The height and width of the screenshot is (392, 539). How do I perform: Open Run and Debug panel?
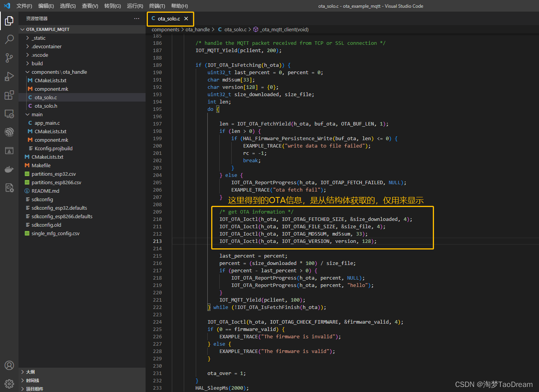9,76
